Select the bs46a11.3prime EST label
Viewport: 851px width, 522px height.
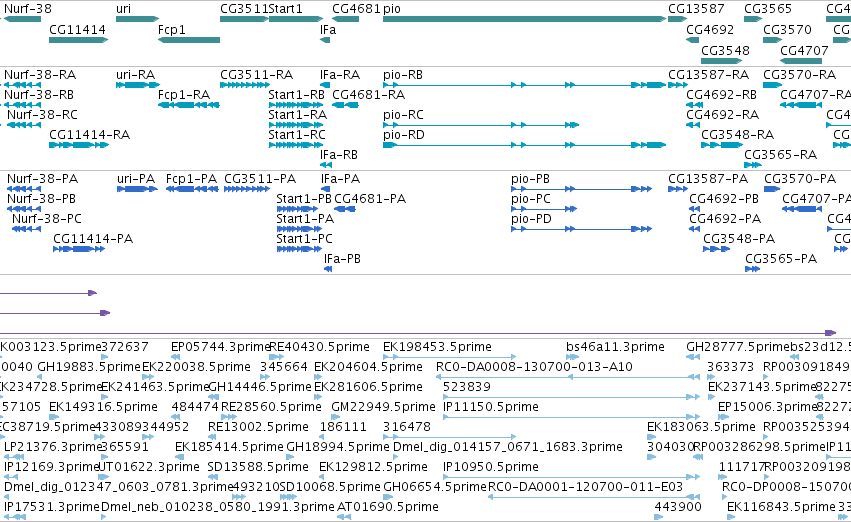click(615, 347)
